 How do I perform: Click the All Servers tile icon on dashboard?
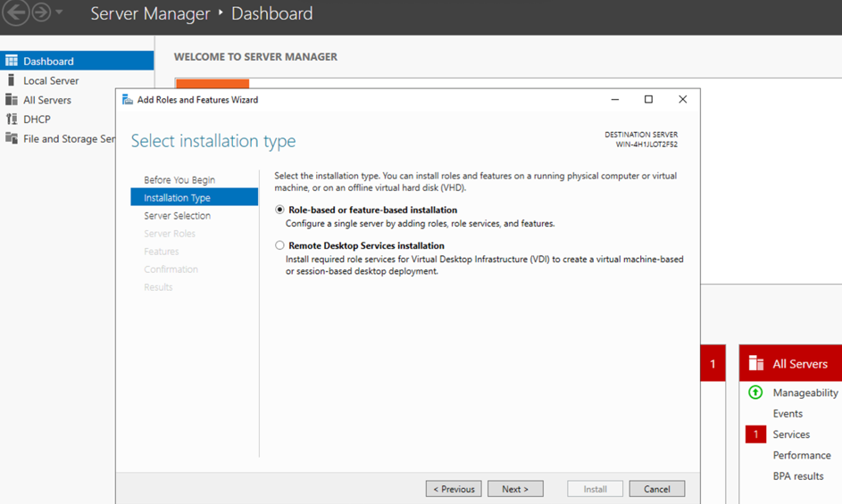tap(756, 363)
